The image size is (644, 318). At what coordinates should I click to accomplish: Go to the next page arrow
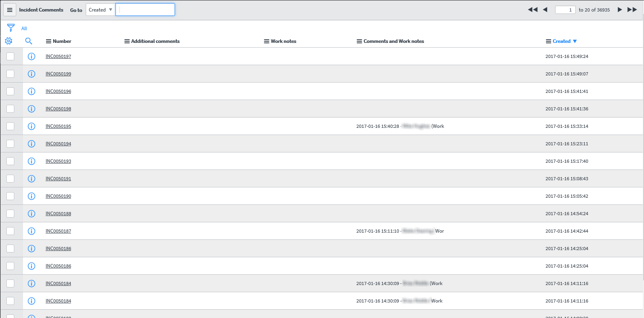coord(619,10)
